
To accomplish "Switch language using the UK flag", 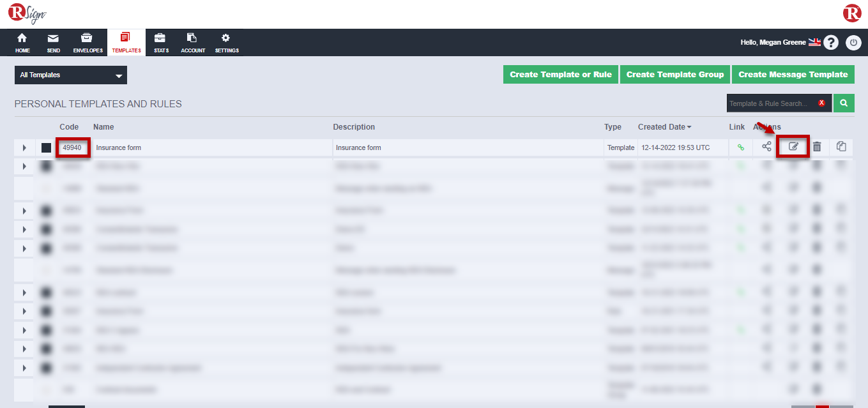I will click(x=814, y=42).
